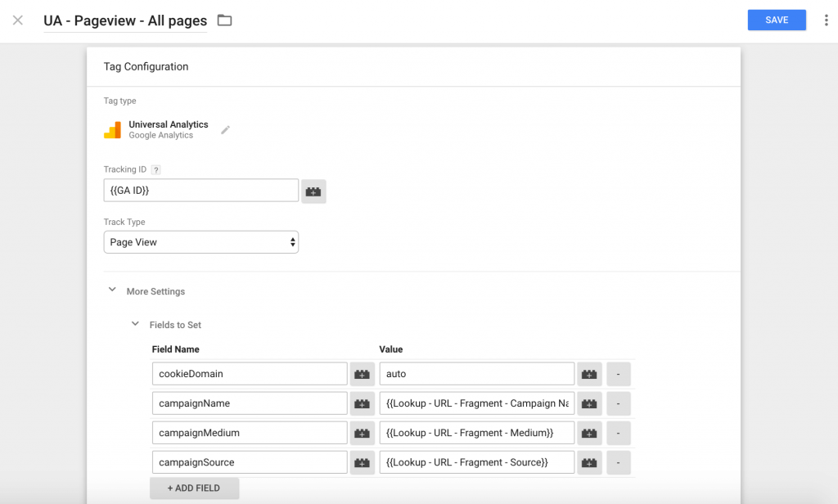Move the tag to a folder
This screenshot has height=504, width=838.
pyautogui.click(x=224, y=20)
